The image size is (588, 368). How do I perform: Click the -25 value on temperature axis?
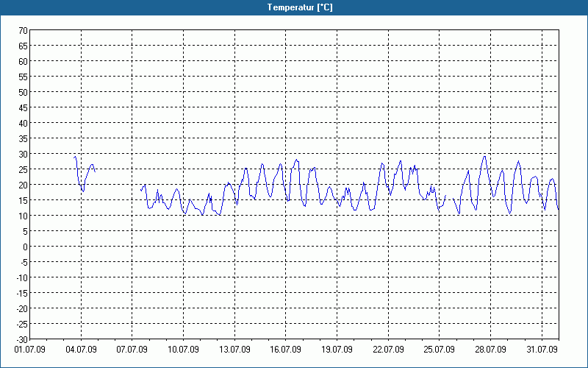[22, 324]
